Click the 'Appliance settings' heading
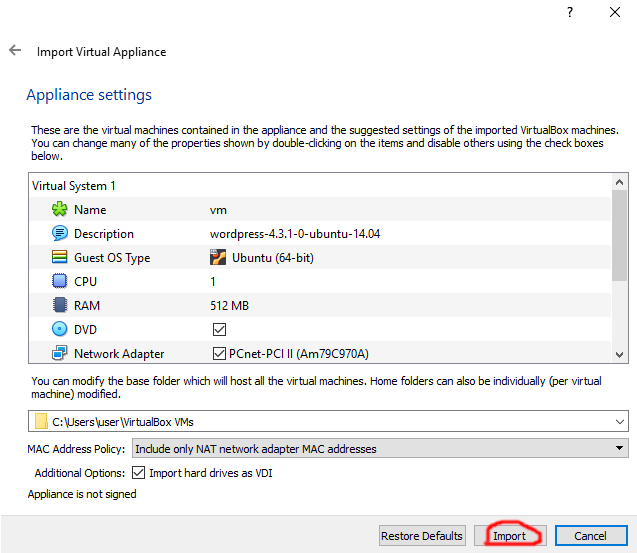The height and width of the screenshot is (553, 637). click(x=89, y=95)
